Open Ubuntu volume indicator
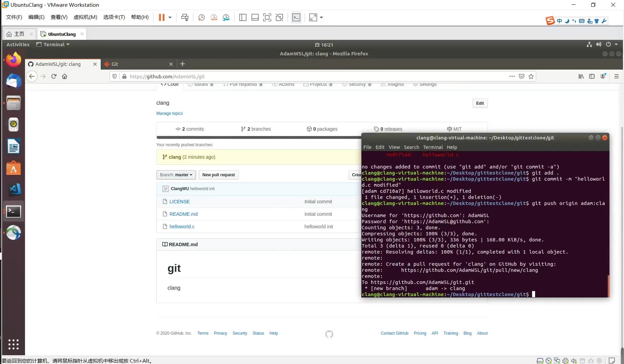This screenshot has height=364, width=624. (x=599, y=44)
